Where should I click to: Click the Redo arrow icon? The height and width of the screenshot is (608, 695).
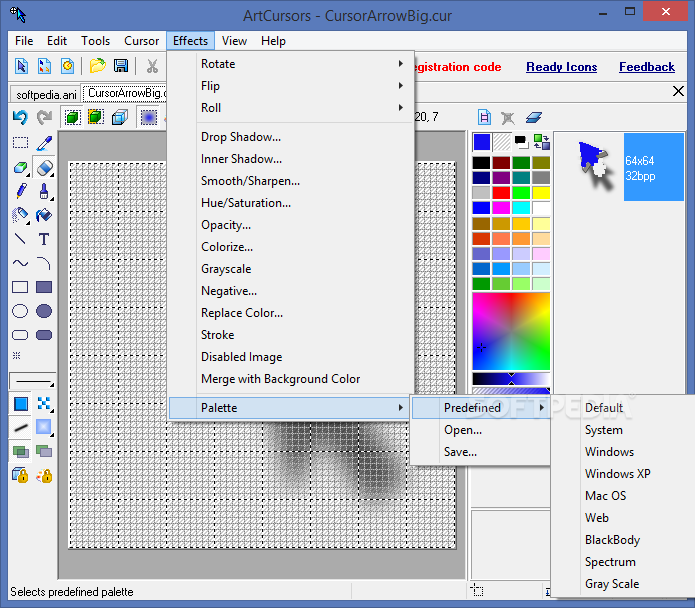coord(44,117)
